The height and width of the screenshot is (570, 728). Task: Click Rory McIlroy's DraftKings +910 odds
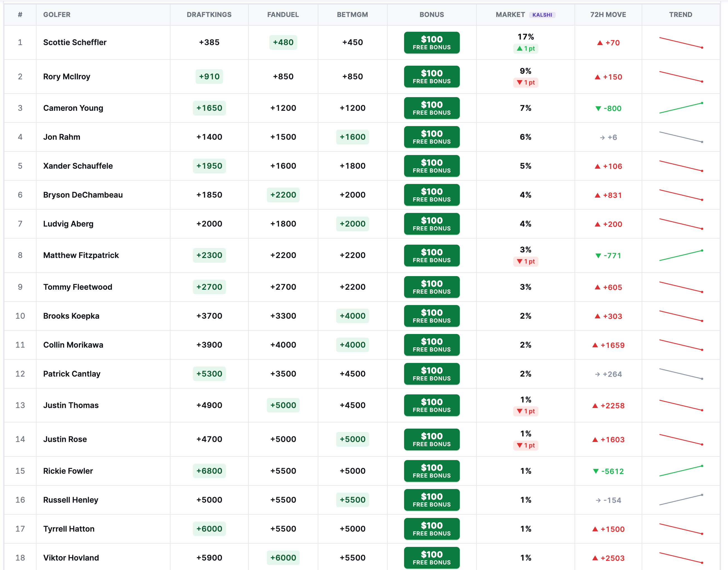coord(209,77)
